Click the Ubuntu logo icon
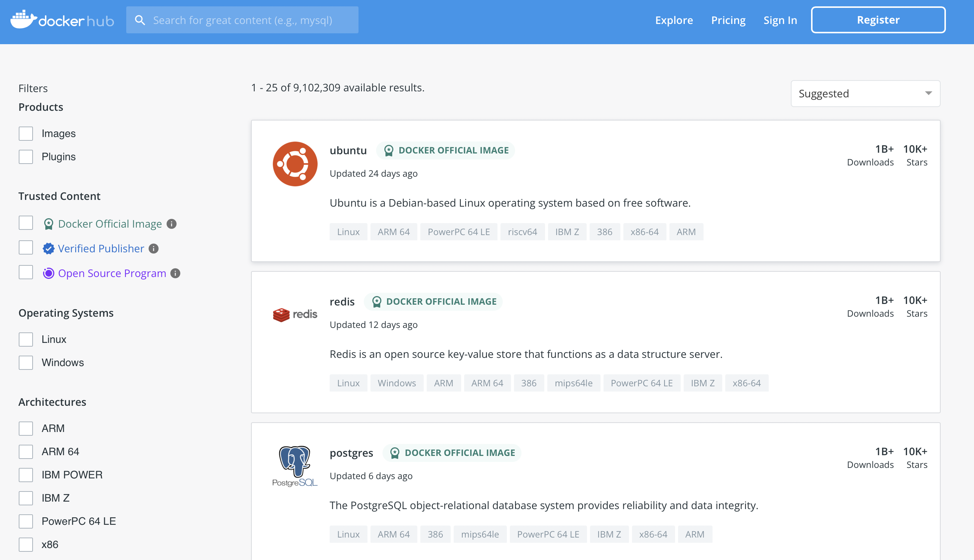 pyautogui.click(x=295, y=164)
